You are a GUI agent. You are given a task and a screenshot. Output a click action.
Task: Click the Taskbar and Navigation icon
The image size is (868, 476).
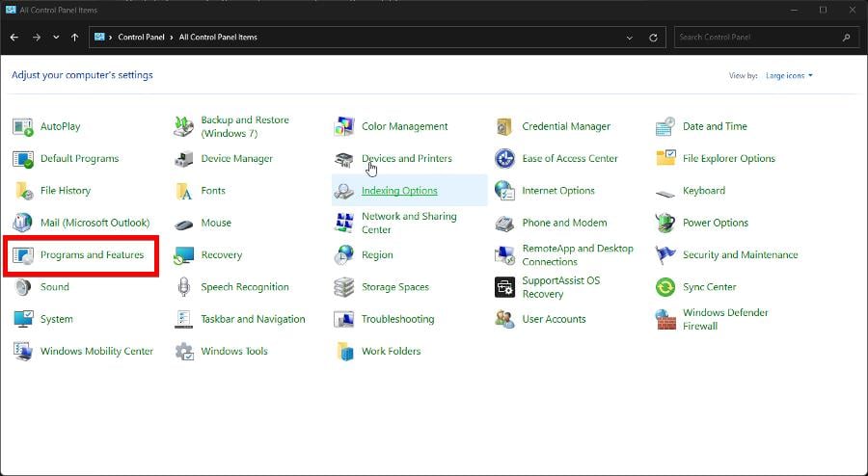[x=183, y=319]
